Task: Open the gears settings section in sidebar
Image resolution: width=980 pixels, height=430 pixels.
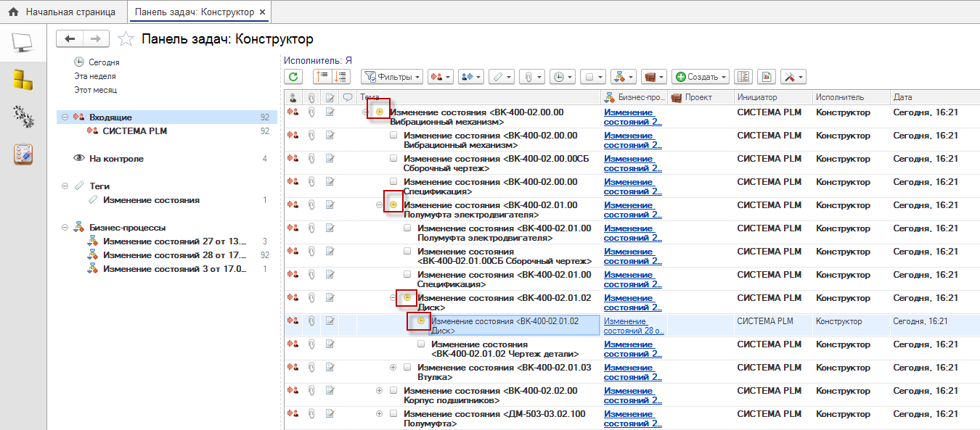Action: 23,115
